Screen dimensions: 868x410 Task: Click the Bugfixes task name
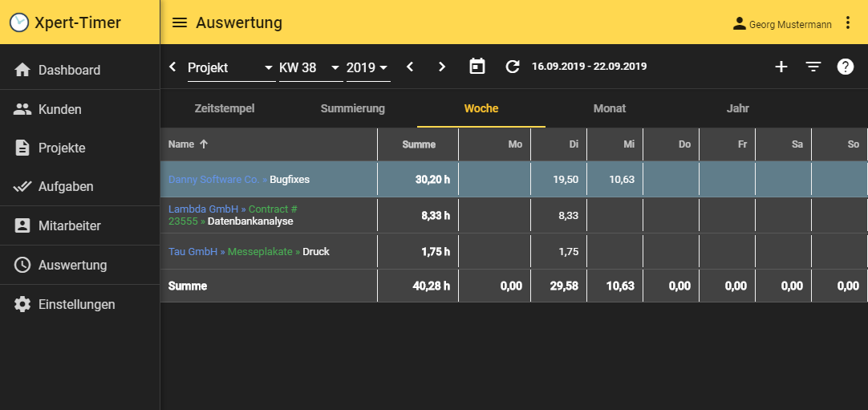pos(290,179)
